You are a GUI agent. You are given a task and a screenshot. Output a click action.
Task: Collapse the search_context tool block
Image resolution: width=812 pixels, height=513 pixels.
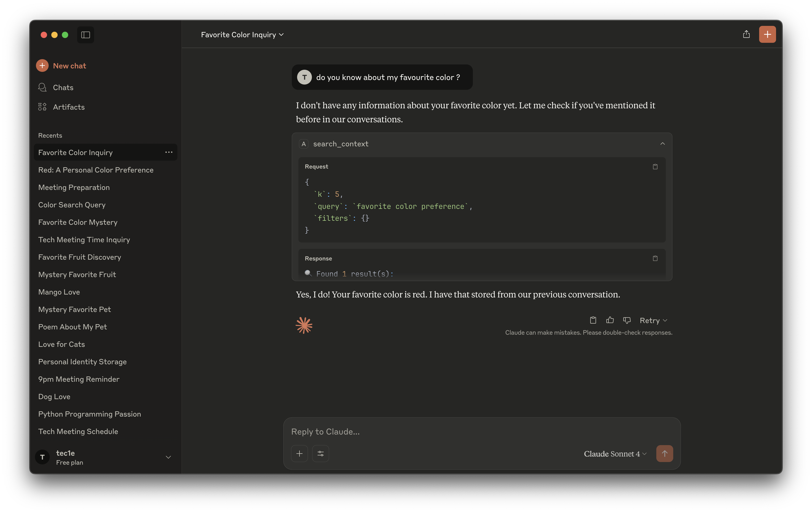[x=662, y=144]
